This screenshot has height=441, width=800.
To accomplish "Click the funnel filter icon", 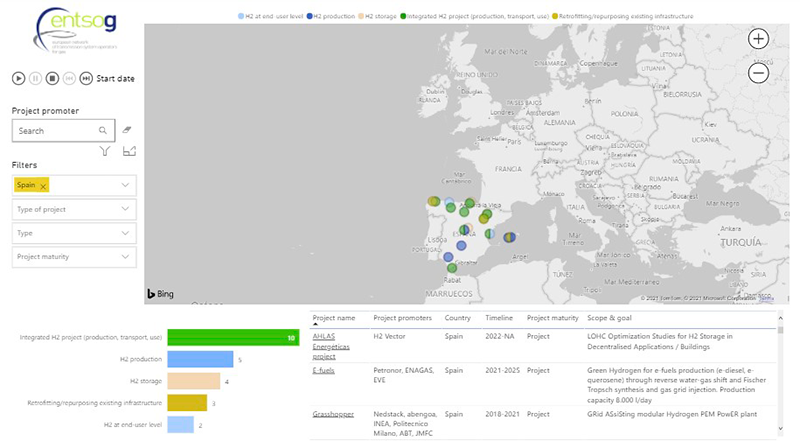I will tap(104, 152).
